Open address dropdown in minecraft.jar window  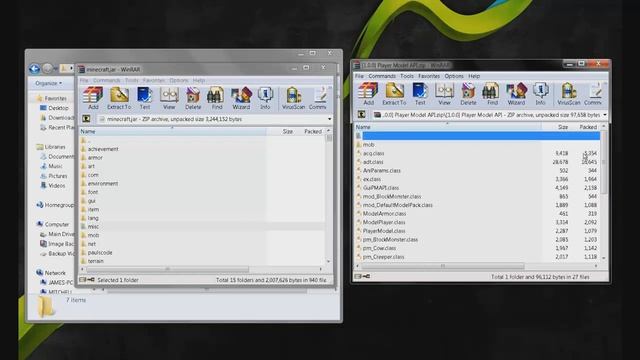[x=329, y=119]
